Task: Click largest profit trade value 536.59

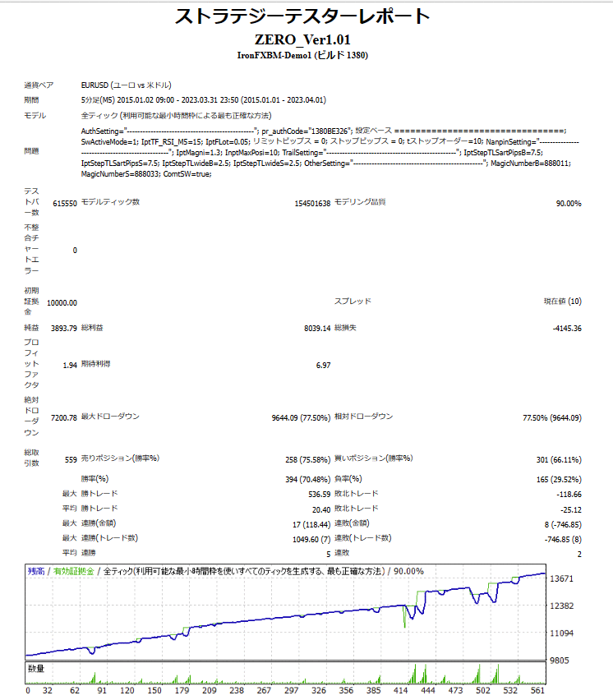Action: click(319, 495)
